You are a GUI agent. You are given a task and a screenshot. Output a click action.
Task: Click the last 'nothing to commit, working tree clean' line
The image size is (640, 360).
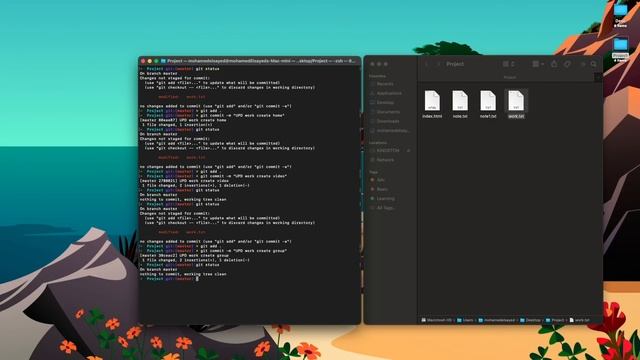(183, 274)
